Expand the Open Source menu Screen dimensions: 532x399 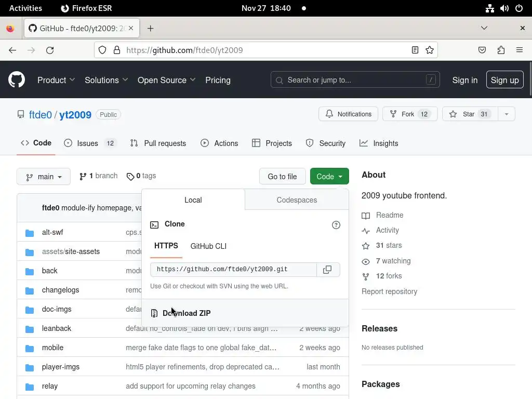(166, 80)
